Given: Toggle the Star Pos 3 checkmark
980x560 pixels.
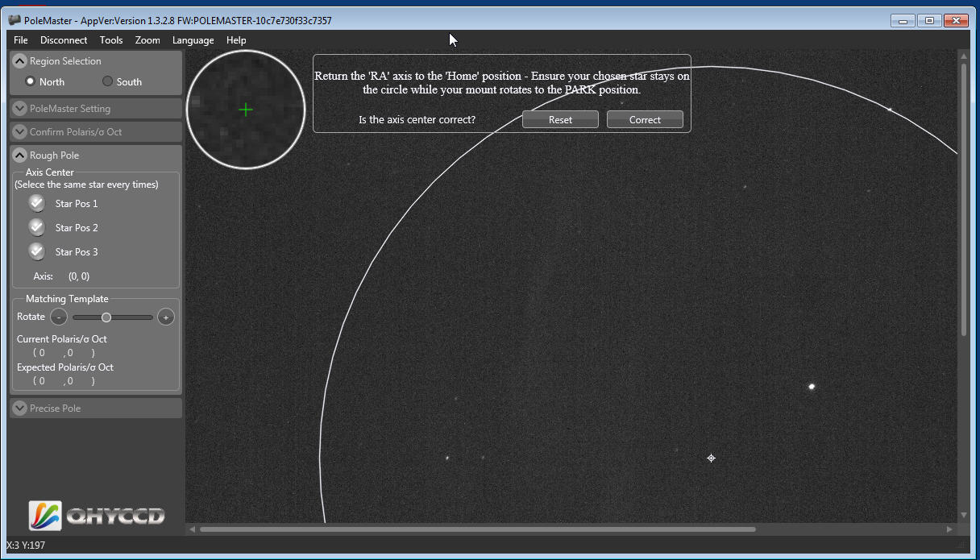Looking at the screenshot, I should (x=36, y=251).
